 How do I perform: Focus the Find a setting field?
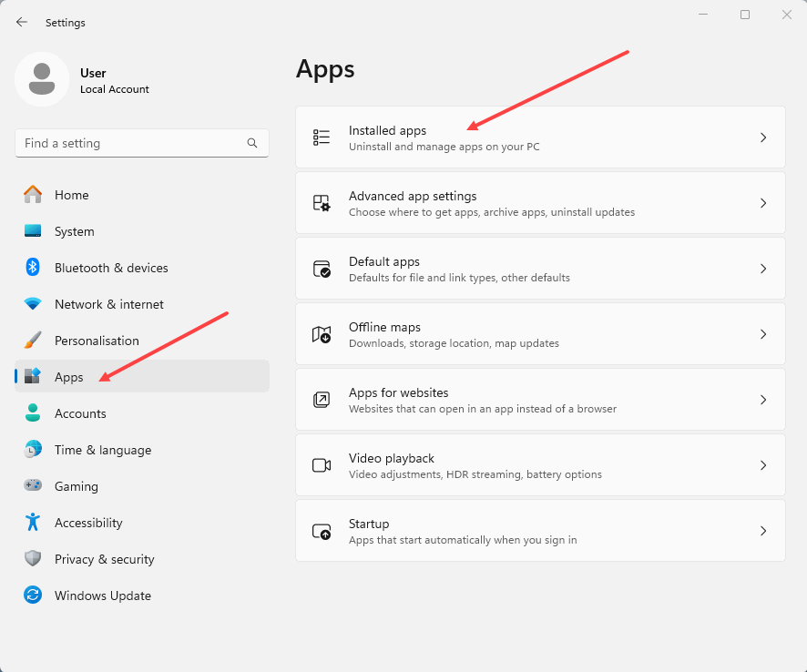pyautogui.click(x=132, y=143)
